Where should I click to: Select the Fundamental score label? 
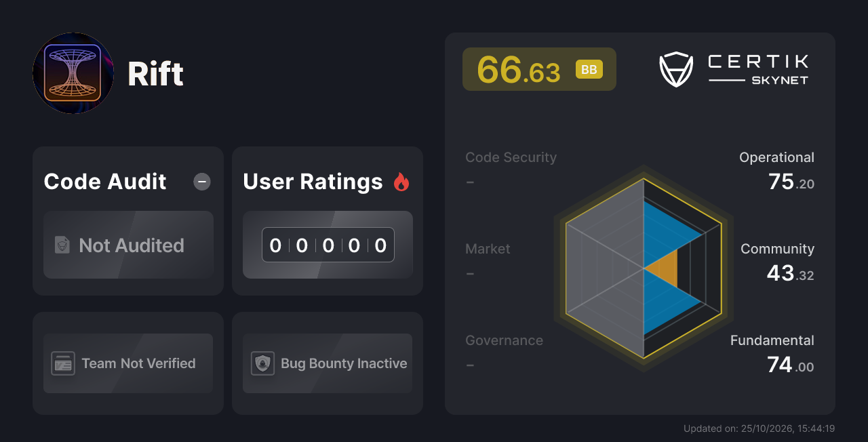772,340
